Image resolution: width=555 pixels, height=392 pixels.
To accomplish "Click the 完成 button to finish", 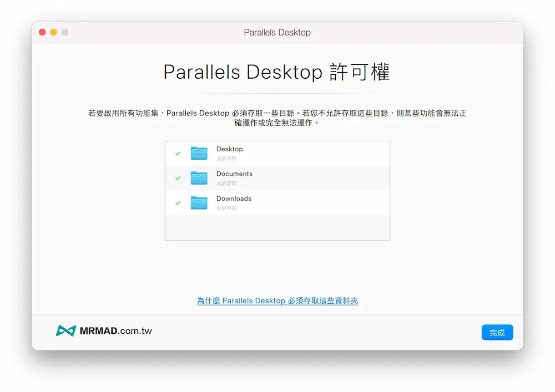I will pos(497,332).
